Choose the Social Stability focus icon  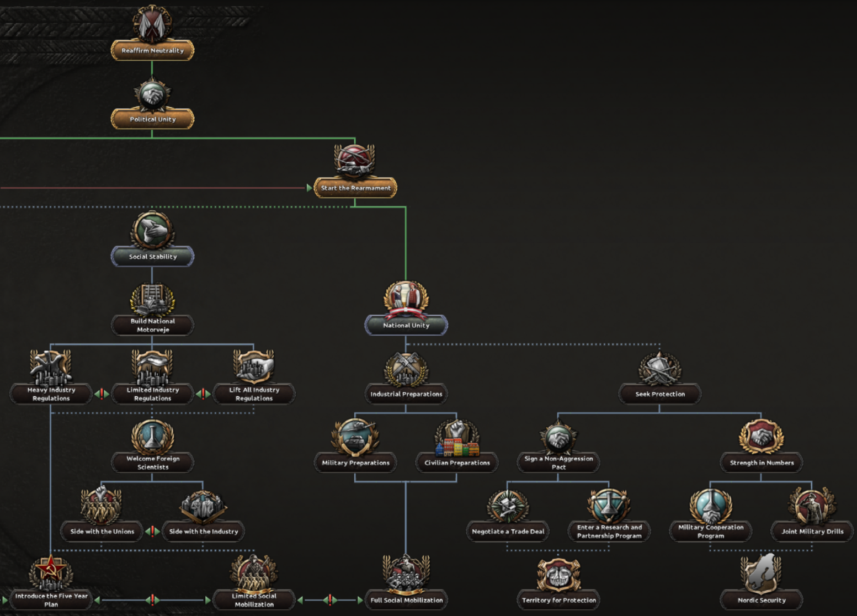[x=152, y=230]
